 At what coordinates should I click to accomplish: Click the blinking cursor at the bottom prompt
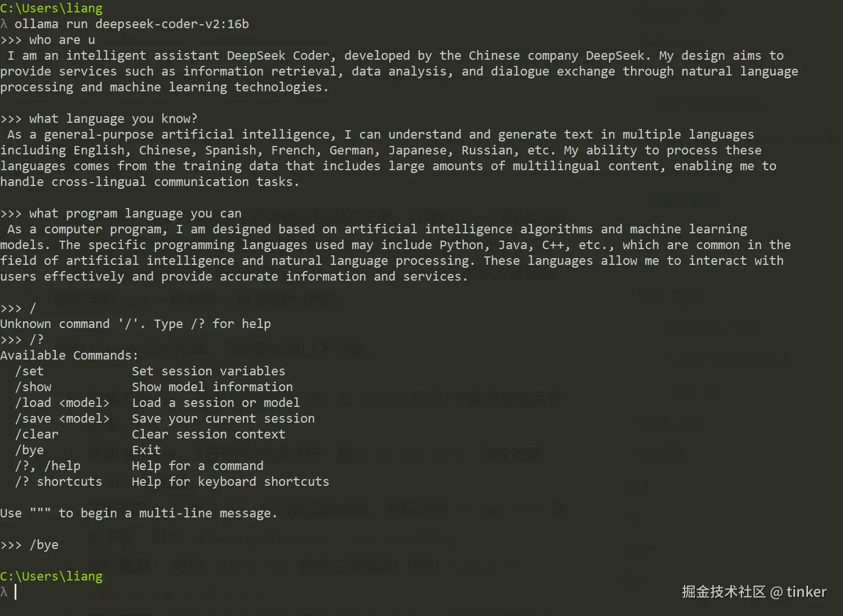click(x=15, y=592)
